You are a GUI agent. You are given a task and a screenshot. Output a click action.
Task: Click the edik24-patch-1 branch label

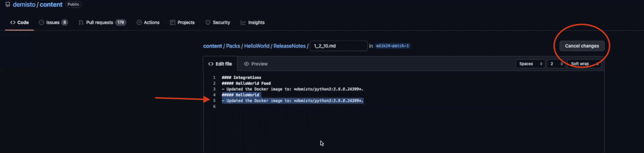click(x=392, y=46)
